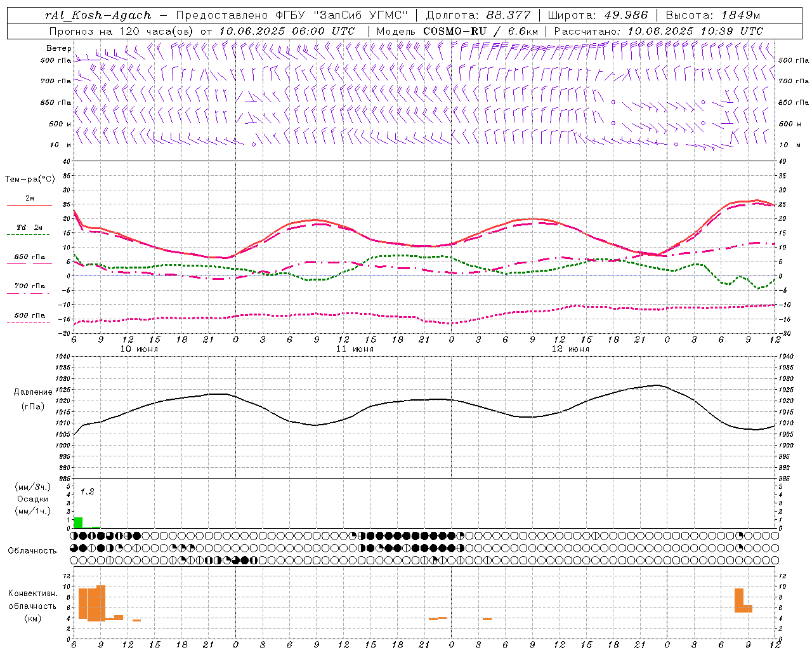812x650 pixels.
Task: Click the Осадки label
Action: coord(33,499)
